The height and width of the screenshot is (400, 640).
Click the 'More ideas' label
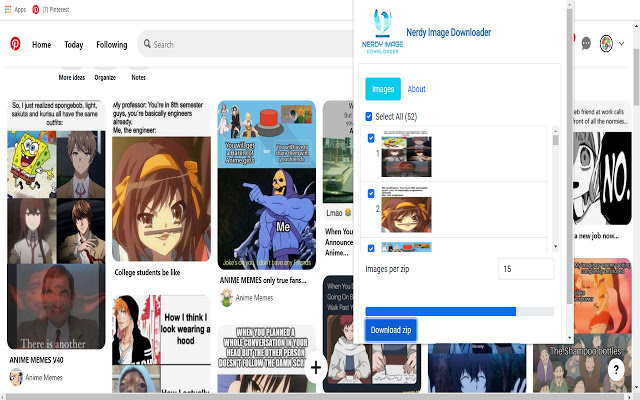pos(72,77)
